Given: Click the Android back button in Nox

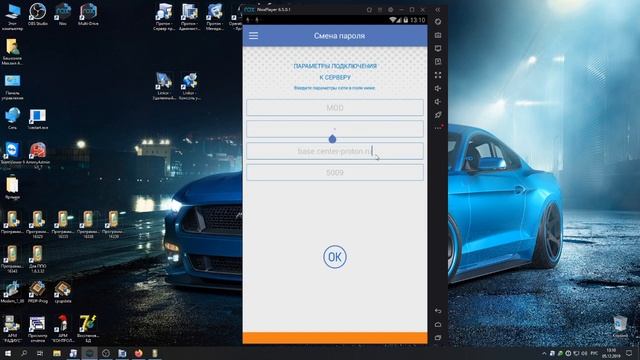Looking at the screenshot, I should coord(438,311).
